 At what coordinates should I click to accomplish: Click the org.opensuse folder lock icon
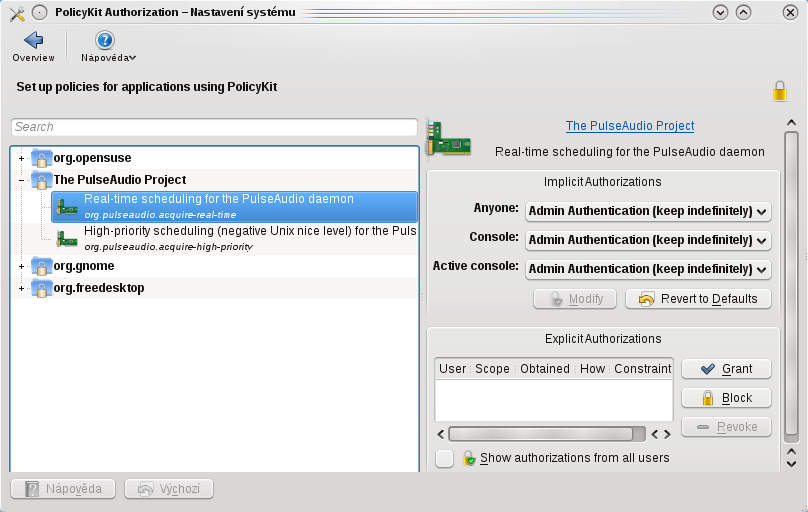[41, 158]
